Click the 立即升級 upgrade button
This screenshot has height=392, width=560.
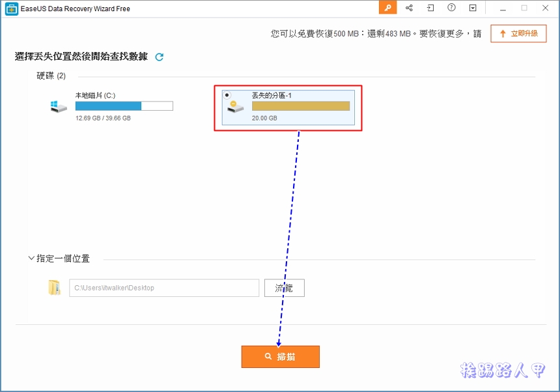pos(518,34)
